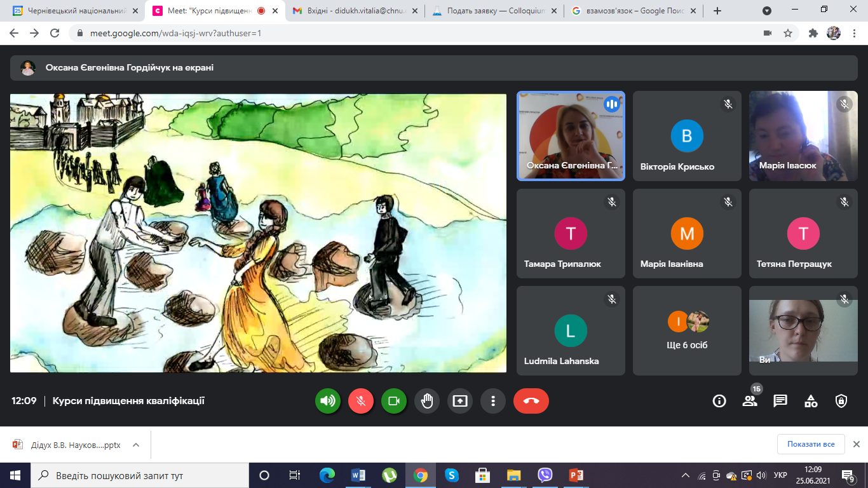Click the green speaker volume button in Meet
Viewport: 868px width, 488px height.
[328, 401]
